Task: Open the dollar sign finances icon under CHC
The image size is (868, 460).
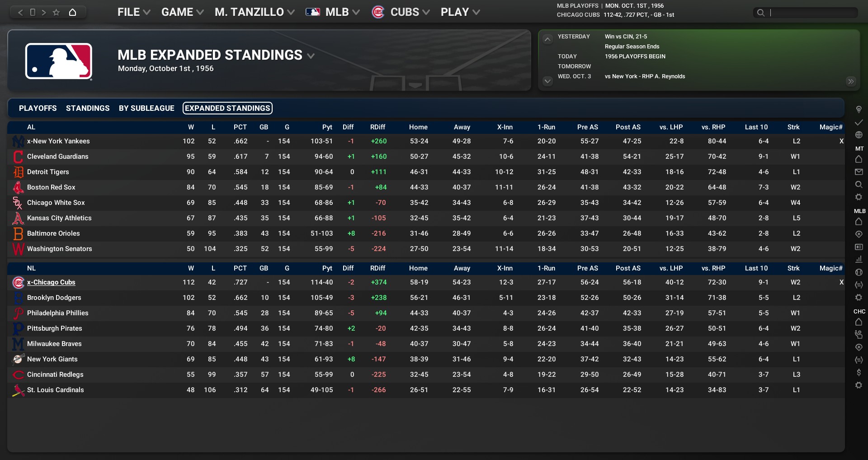Action: (x=859, y=373)
